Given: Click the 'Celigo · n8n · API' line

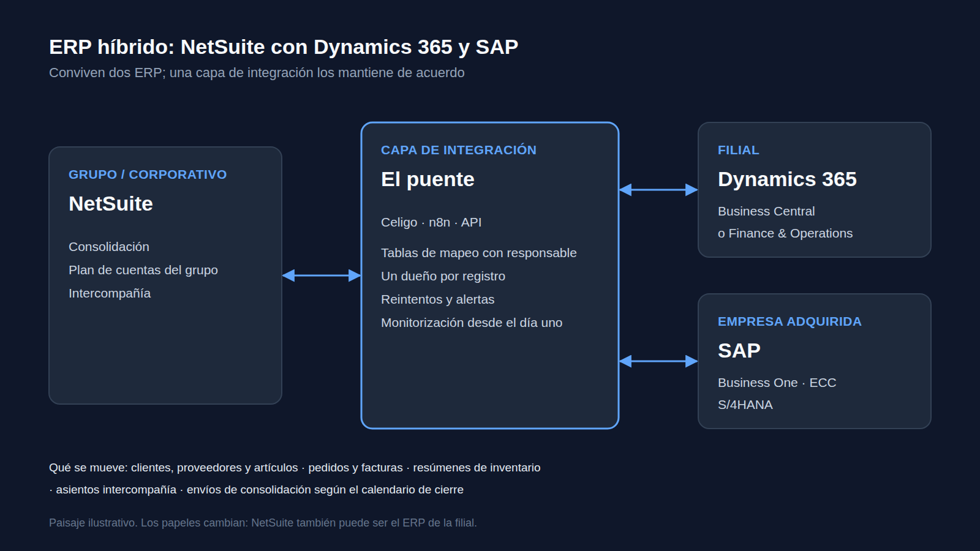Looking at the screenshot, I should click(431, 222).
